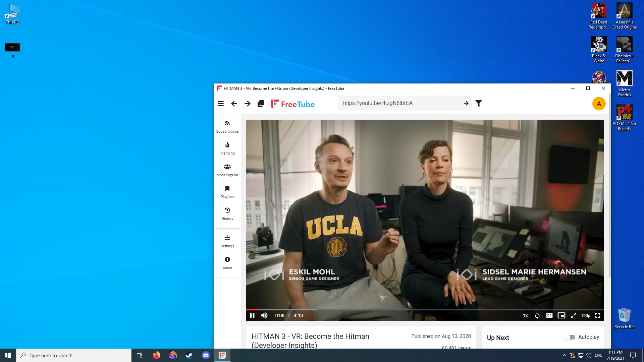
Task: Submit the search with the arrow button
Action: (466, 103)
